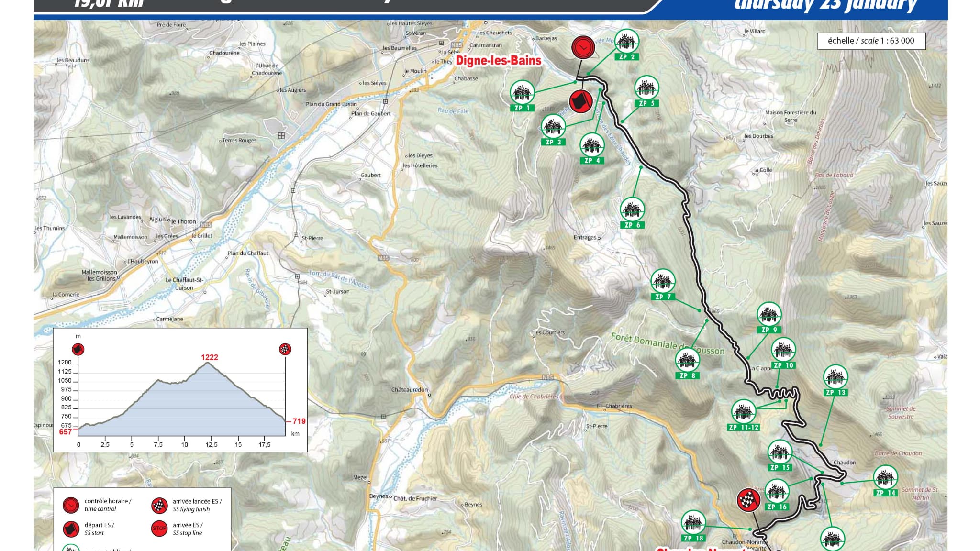Viewport: 980px width, 551px height.
Task: Click the Le Chaffaut-St-Jurson label
Action: click(184, 284)
